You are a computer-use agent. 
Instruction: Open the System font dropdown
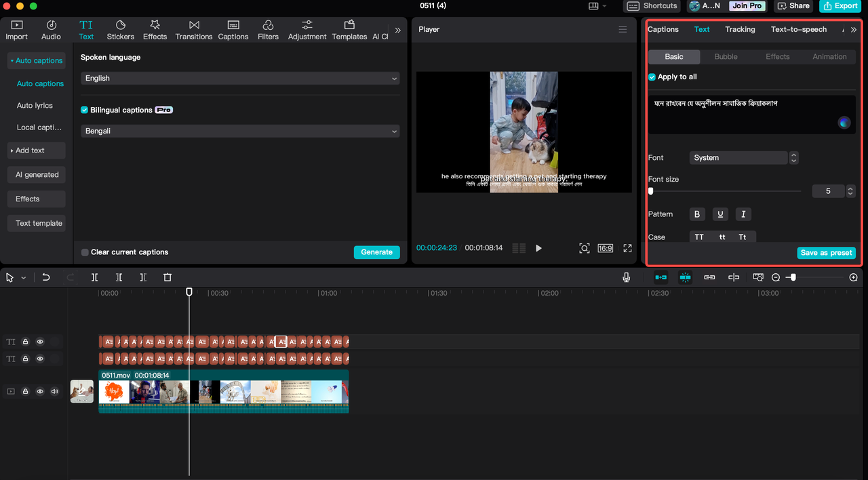point(738,157)
